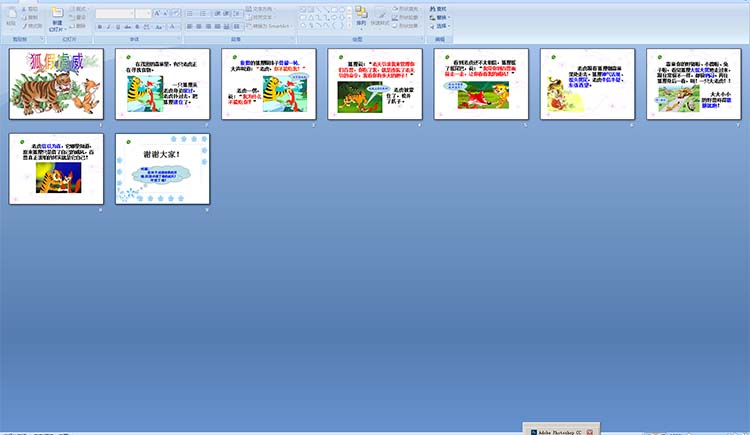This screenshot has width=750, height=435.
Task: Toggle Align Right paragraph button
Action: tap(208, 27)
